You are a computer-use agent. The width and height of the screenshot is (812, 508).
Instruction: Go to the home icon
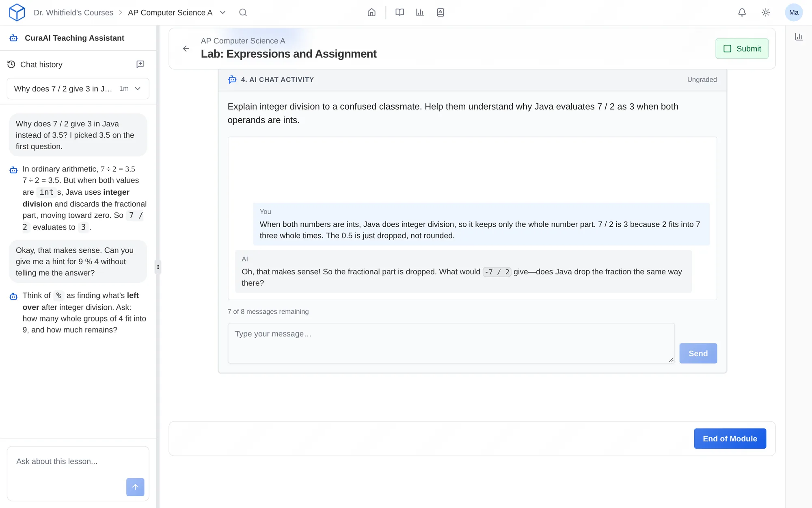pos(371,12)
